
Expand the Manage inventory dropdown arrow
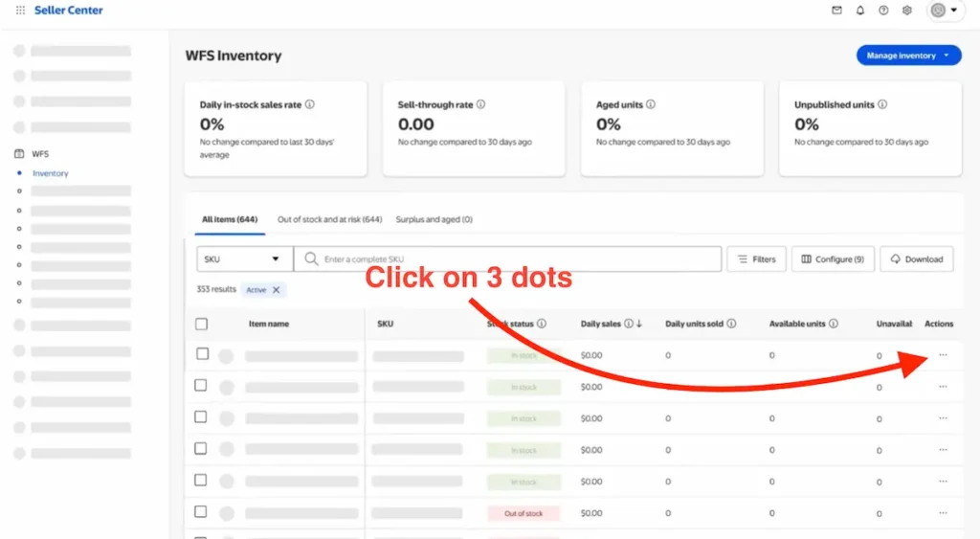tap(947, 55)
